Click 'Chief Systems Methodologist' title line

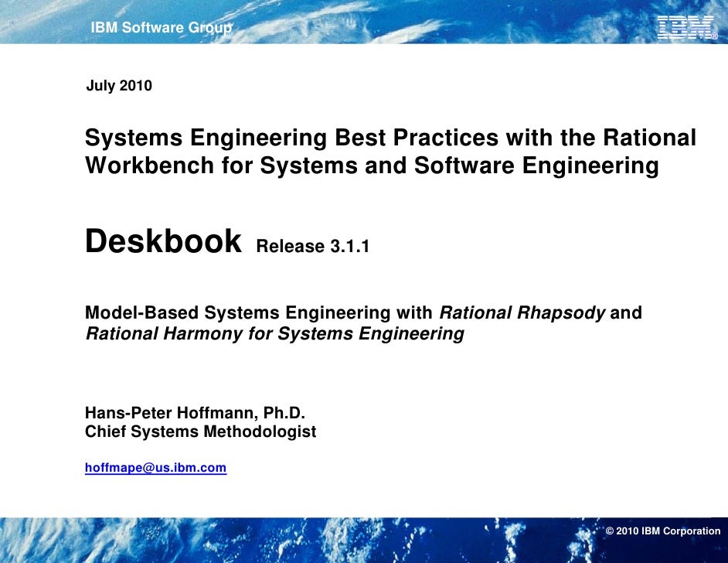201,432
